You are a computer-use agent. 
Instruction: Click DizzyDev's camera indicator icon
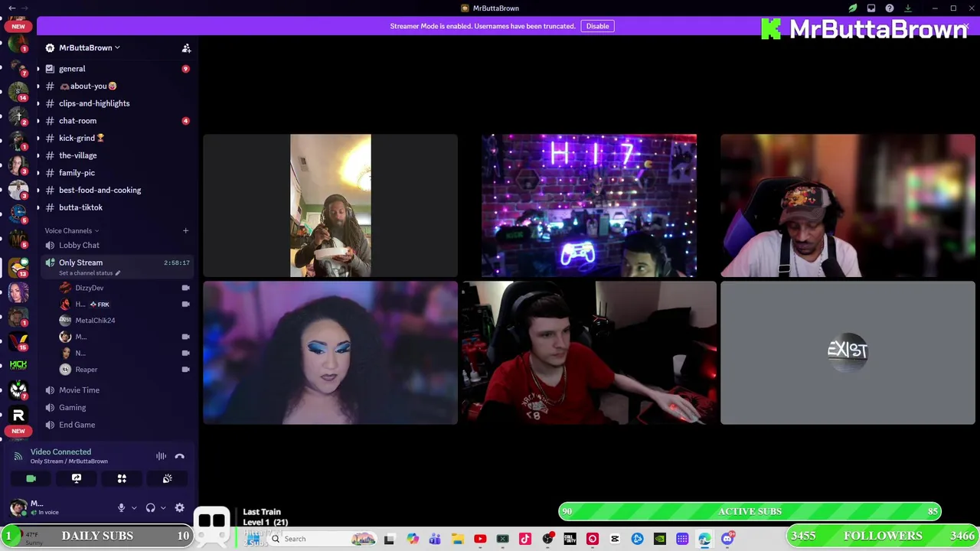(185, 288)
